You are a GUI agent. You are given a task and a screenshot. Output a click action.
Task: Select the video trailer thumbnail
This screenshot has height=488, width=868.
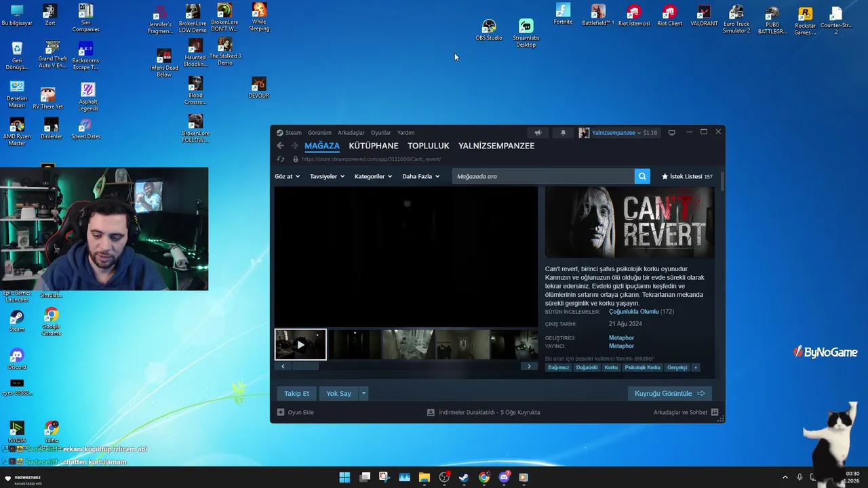click(x=300, y=344)
